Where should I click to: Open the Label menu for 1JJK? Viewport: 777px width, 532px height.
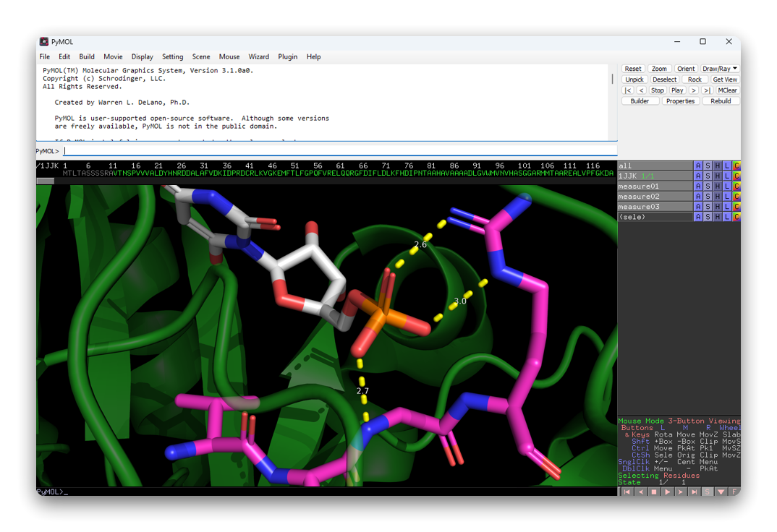point(727,176)
